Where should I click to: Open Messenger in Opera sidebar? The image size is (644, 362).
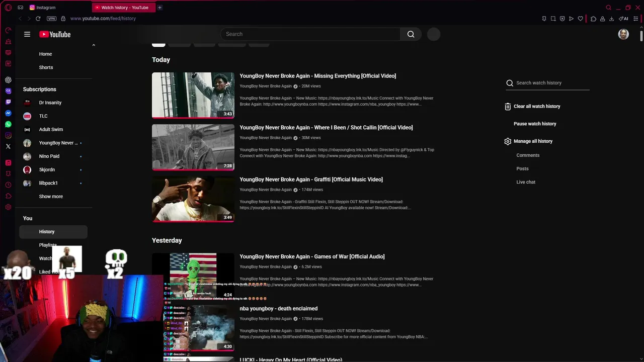8,113
